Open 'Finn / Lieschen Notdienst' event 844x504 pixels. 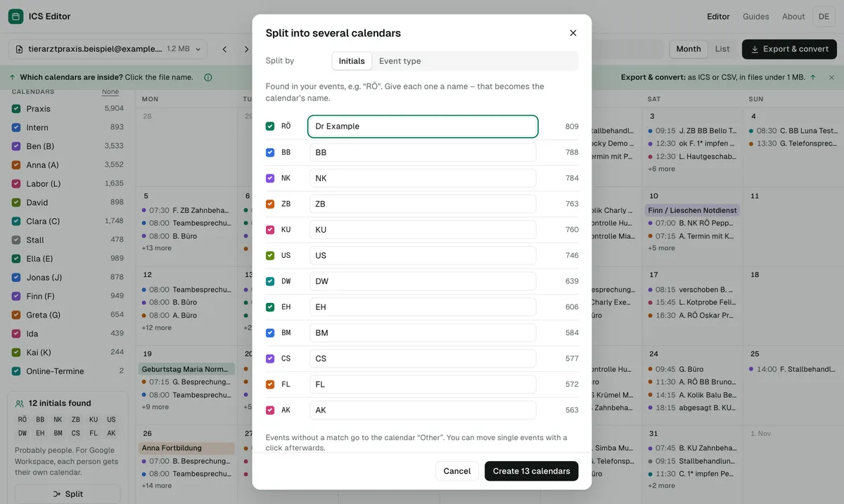point(692,210)
